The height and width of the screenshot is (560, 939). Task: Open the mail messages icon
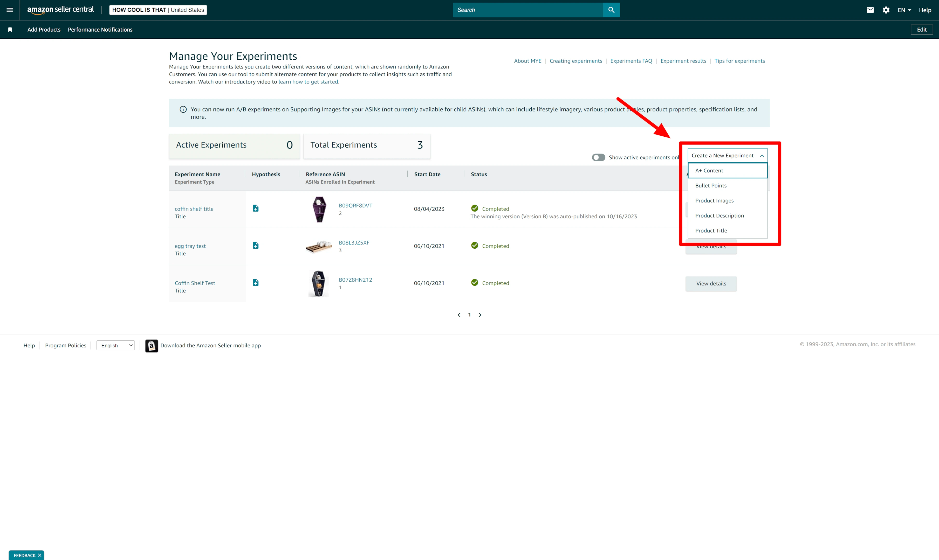pyautogui.click(x=870, y=10)
